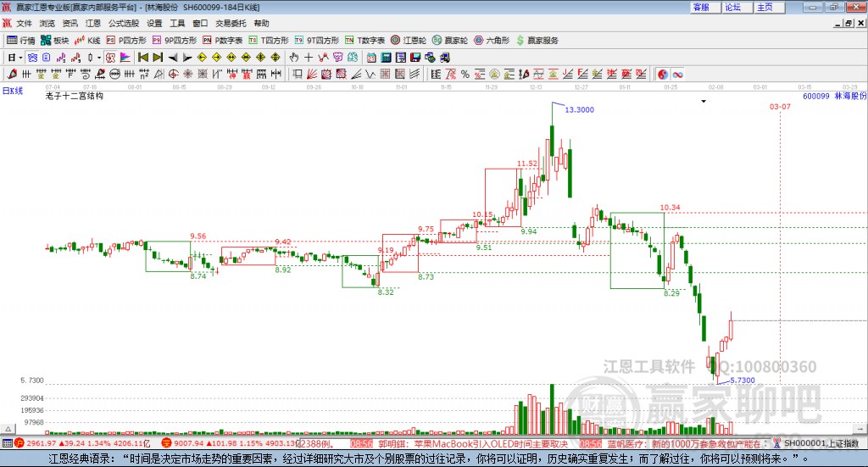The width and height of the screenshot is (868, 467).
Task: Open the T四方形 tool
Action: tap(269, 41)
